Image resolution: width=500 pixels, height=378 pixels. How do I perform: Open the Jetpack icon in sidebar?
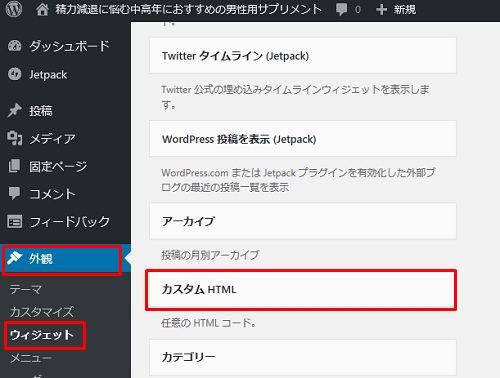point(14,74)
